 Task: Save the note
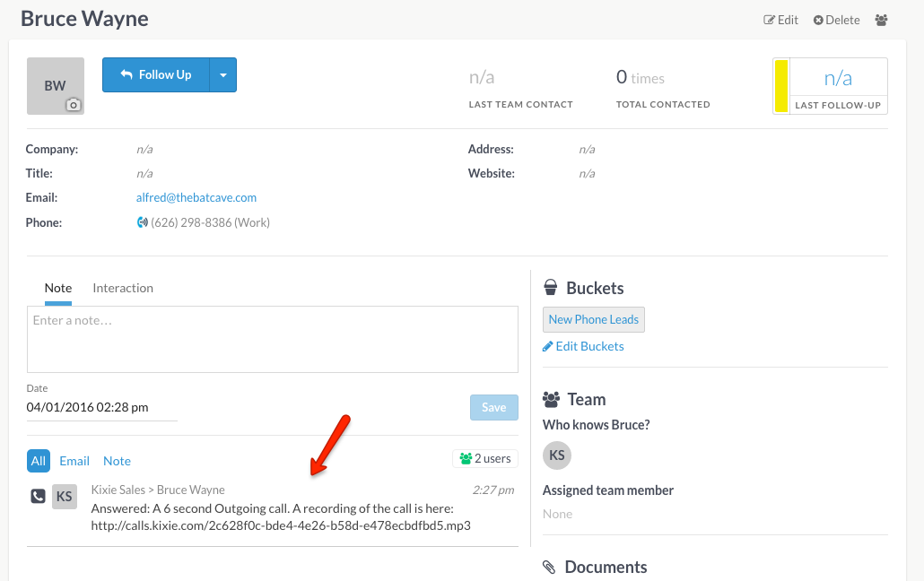493,407
